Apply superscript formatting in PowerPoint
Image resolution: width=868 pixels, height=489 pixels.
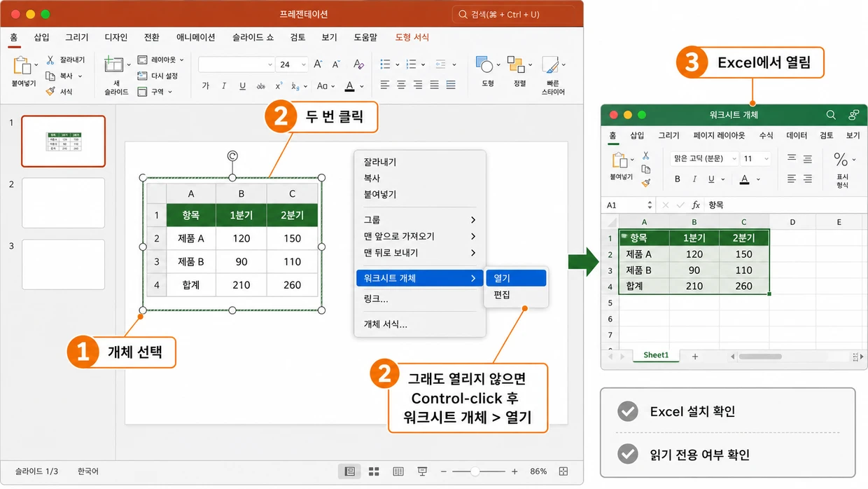click(x=279, y=85)
